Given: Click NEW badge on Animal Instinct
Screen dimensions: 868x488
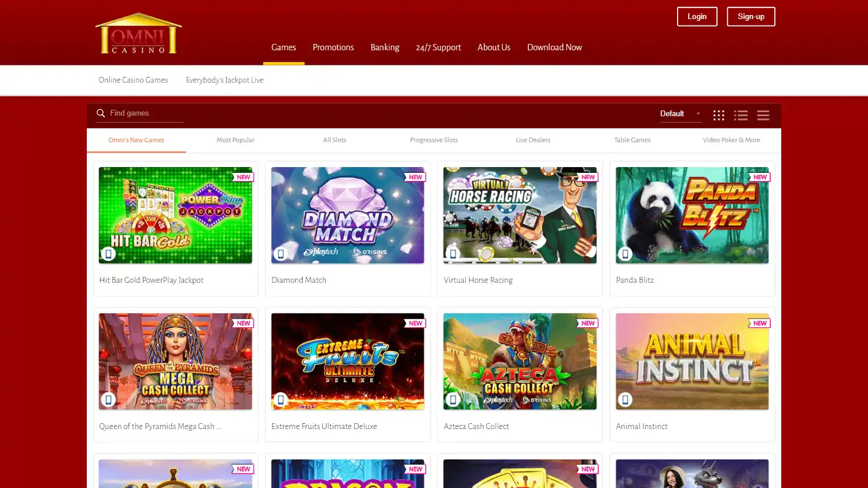Looking at the screenshot, I should tap(759, 323).
